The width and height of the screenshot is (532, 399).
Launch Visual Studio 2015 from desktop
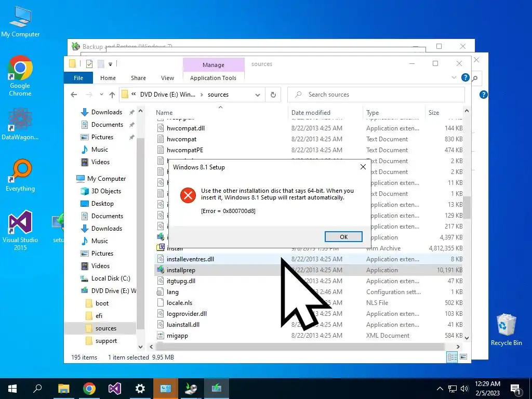pos(20,230)
